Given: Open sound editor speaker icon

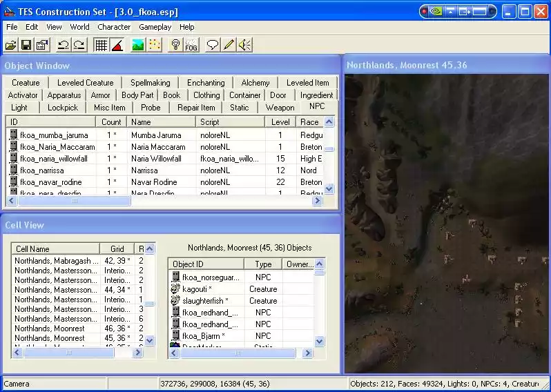Looking at the screenshot, I should pyautogui.click(x=245, y=45).
